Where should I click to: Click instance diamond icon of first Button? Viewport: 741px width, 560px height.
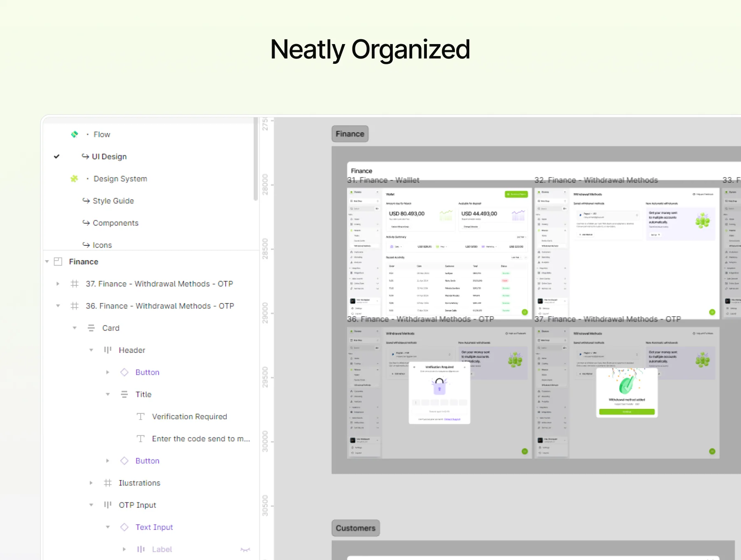[x=124, y=372]
